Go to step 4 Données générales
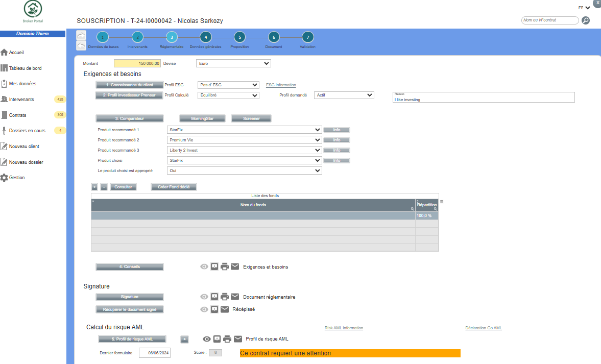 pyautogui.click(x=205, y=37)
